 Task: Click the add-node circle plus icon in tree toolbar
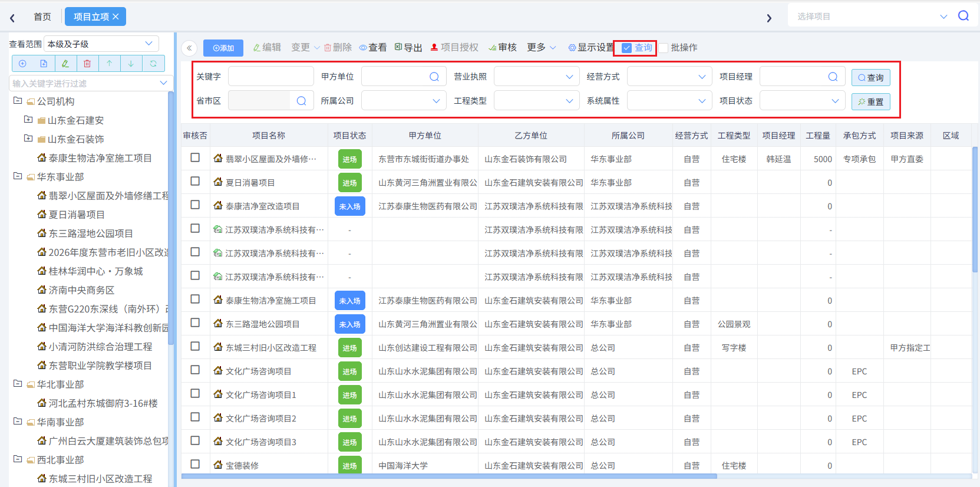[22, 64]
